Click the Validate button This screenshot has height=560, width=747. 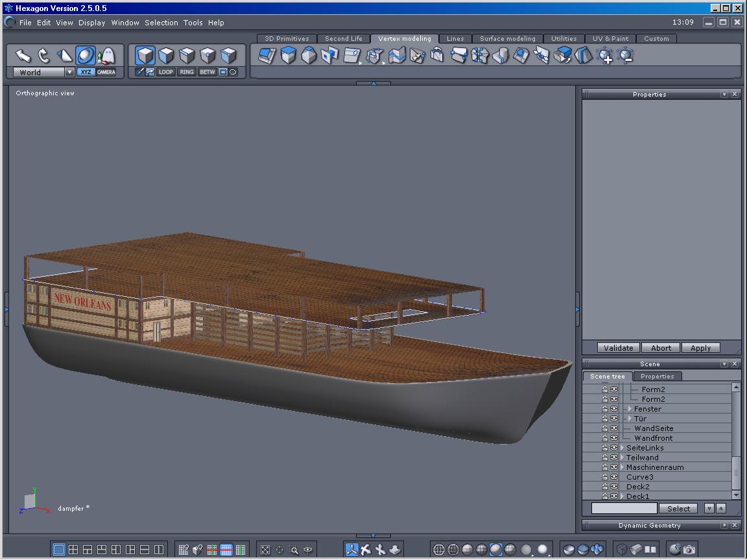pyautogui.click(x=618, y=348)
